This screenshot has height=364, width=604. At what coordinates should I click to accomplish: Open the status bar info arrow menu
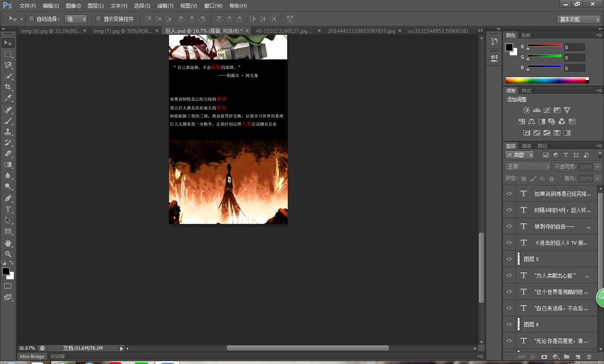[x=122, y=348]
